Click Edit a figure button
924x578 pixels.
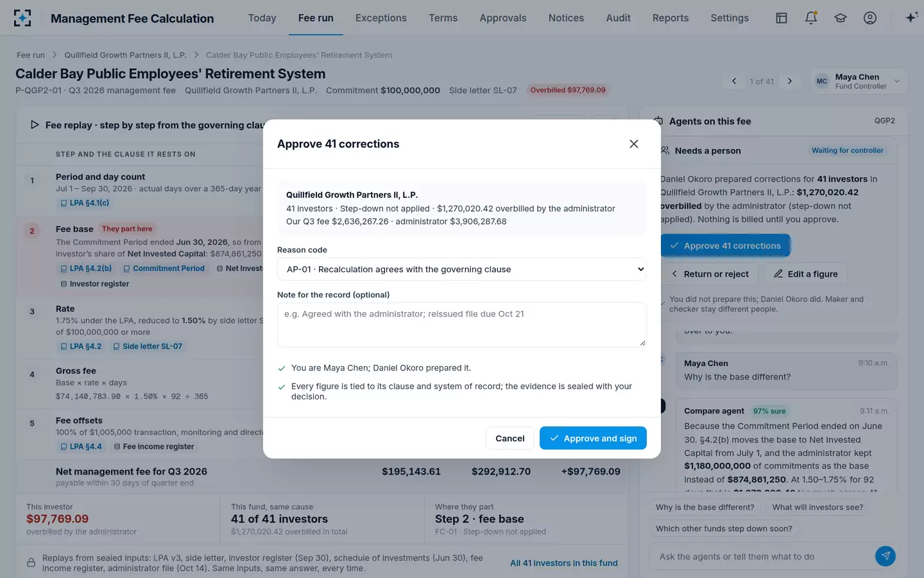pos(805,274)
